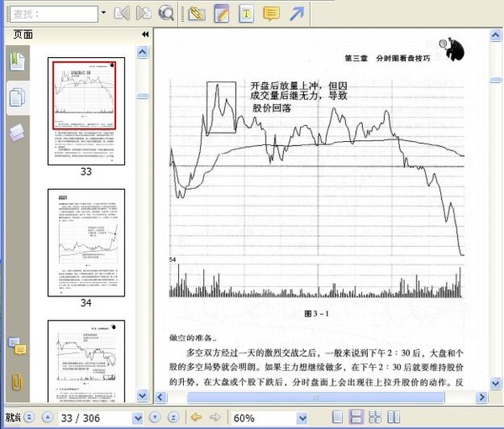Click chart annotation 开盘后放量上冲

coord(284,86)
